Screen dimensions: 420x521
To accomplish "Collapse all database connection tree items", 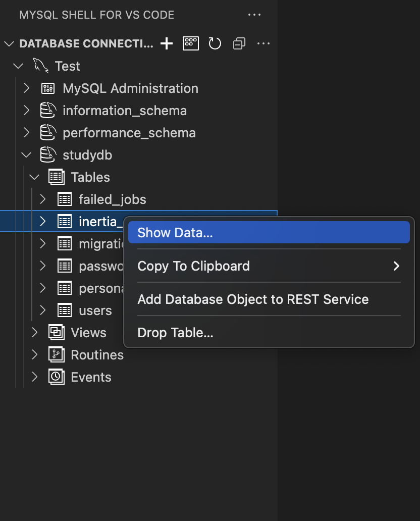I will coord(239,43).
